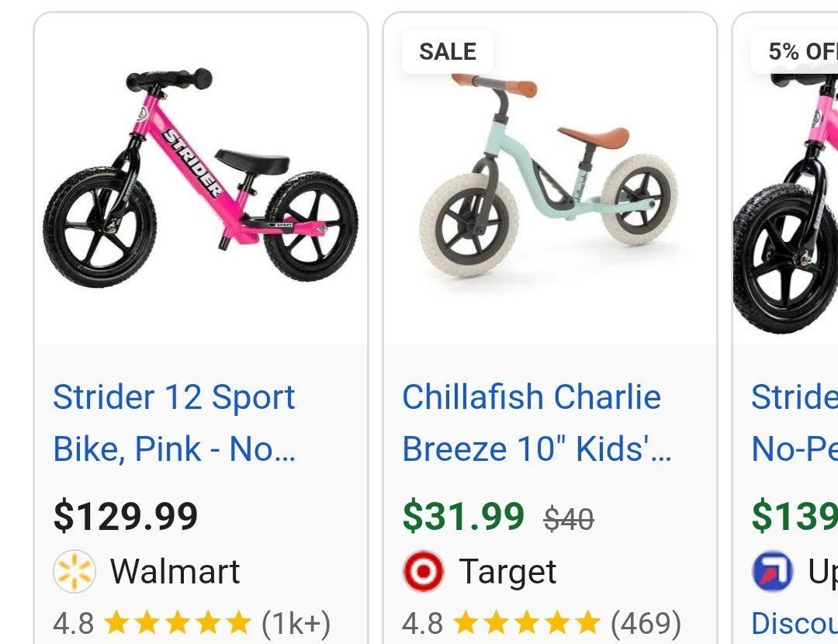Click the SALE badge on Chillafish card
Viewport: 838px width, 644px height.
click(448, 52)
